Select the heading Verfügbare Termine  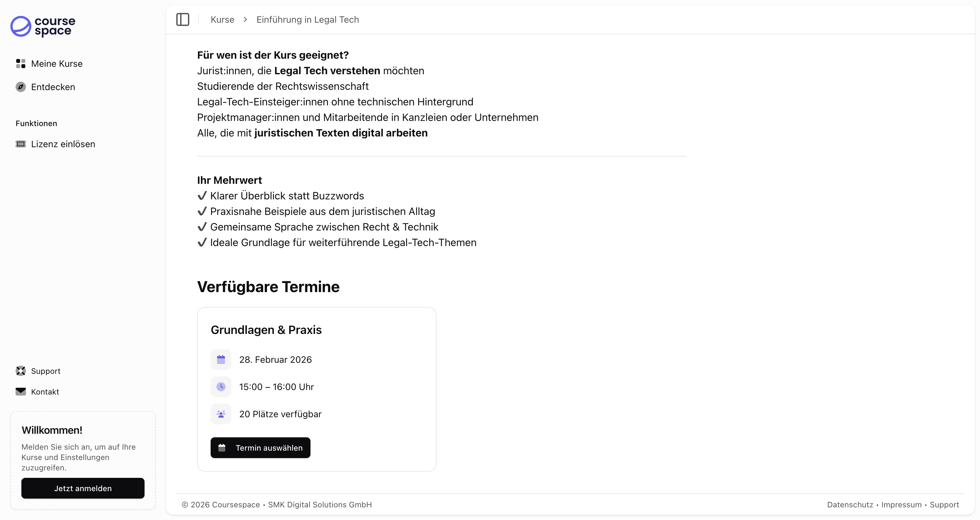click(268, 287)
